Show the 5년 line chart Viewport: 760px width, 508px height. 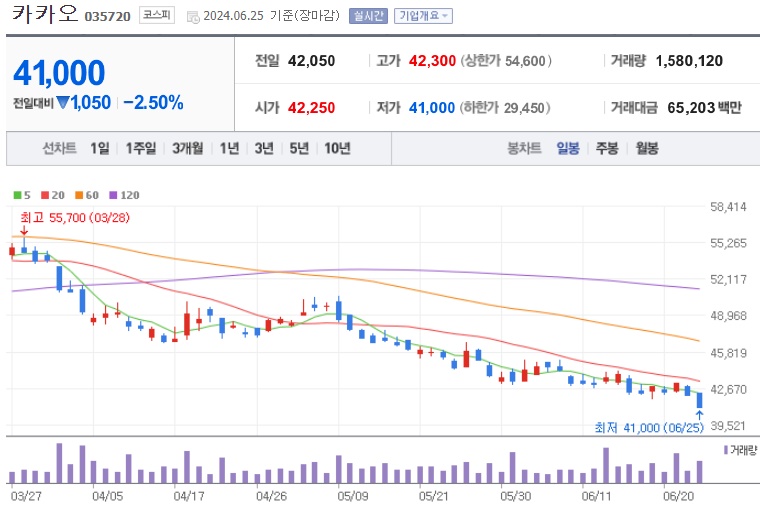pos(299,148)
